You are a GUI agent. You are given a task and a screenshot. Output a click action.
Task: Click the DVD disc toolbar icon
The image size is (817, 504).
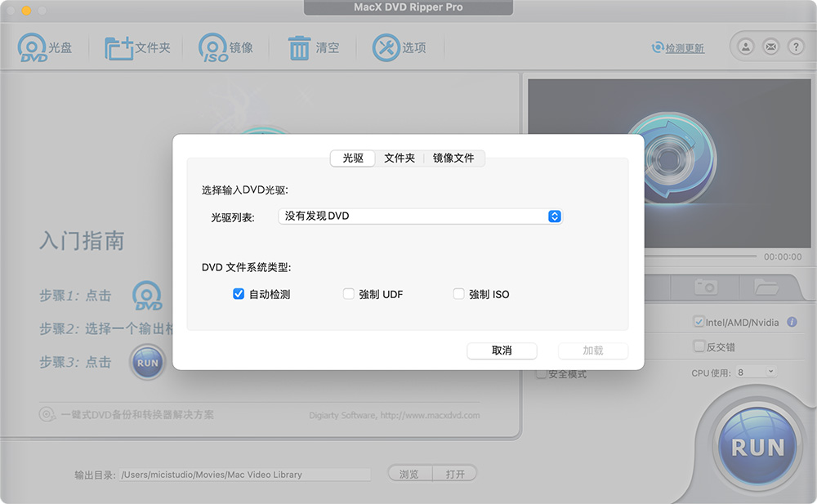[x=33, y=47]
